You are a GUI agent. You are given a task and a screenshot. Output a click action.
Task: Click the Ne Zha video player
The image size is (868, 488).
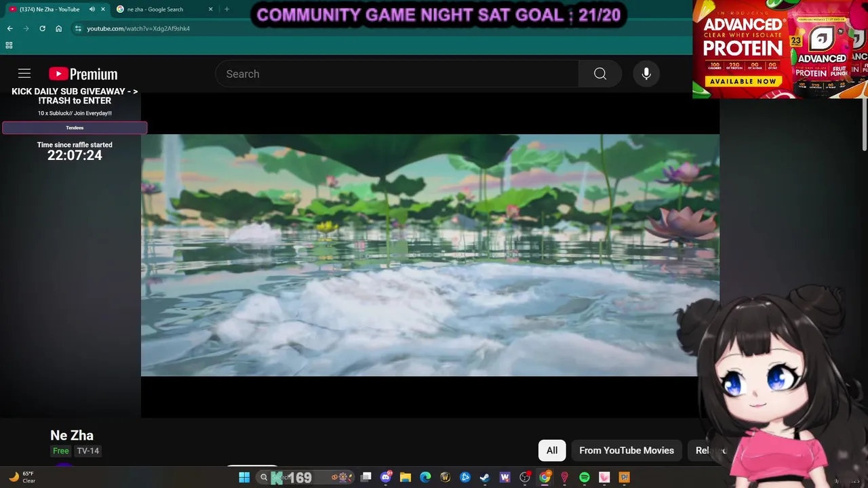(x=430, y=255)
